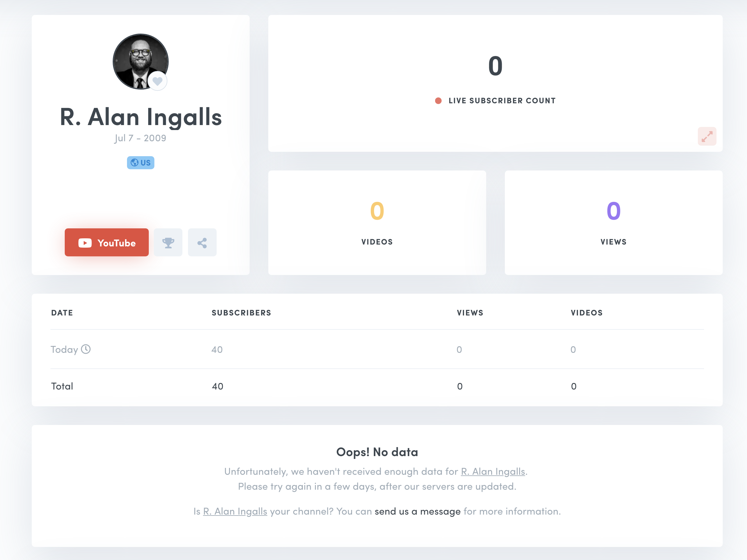The height and width of the screenshot is (560, 747).
Task: Click the yellow Videos count card
Action: click(x=377, y=223)
